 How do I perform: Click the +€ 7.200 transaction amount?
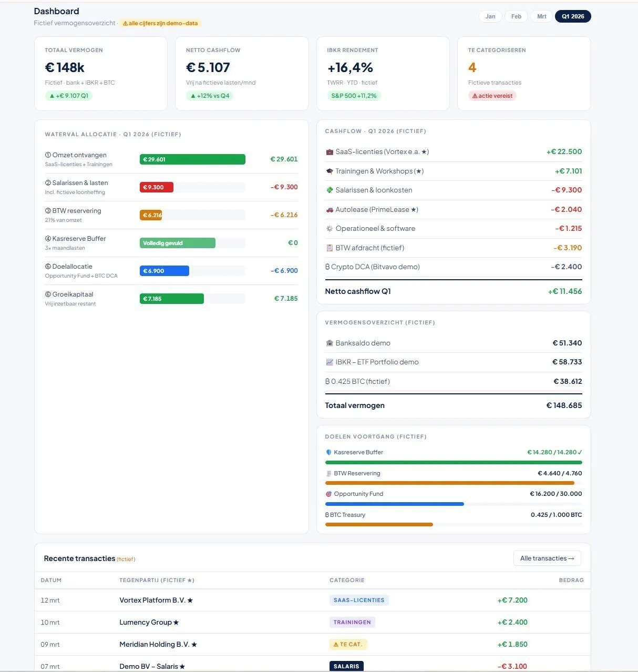pos(512,600)
